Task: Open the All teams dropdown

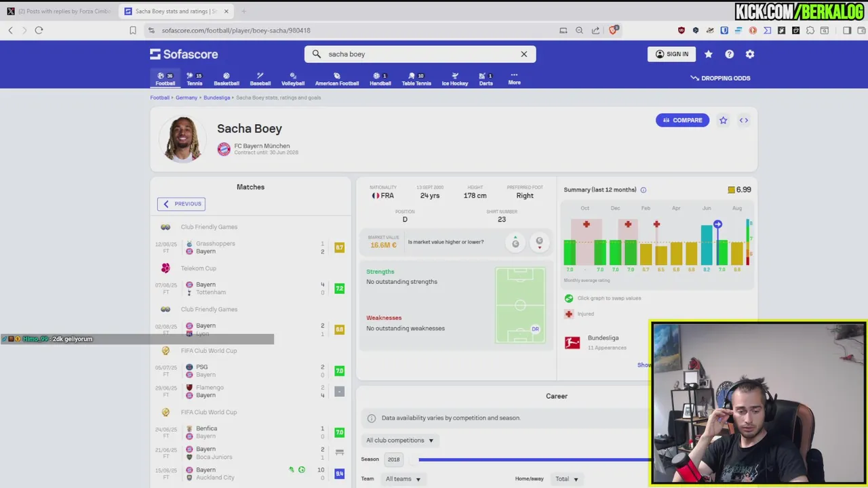Action: pyautogui.click(x=403, y=479)
